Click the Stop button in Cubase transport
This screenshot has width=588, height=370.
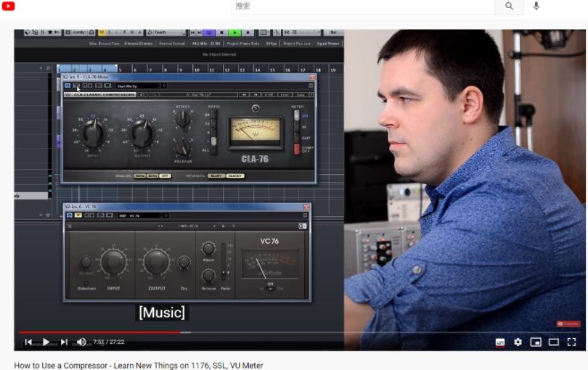click(221, 33)
